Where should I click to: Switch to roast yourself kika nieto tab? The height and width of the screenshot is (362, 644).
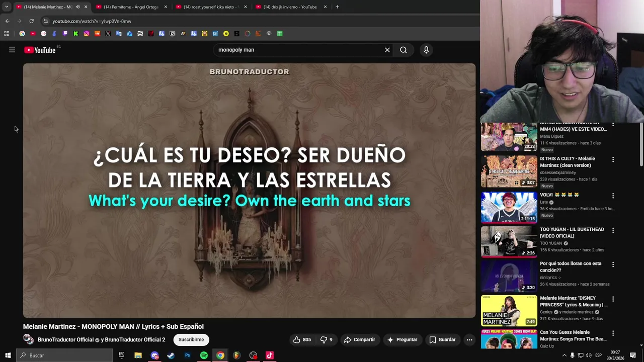211,7
